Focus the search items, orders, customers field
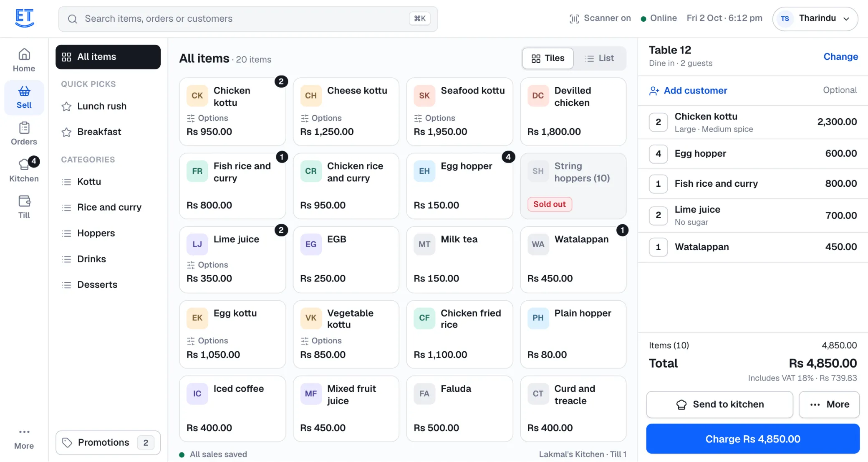Viewport: 868px width, 462px height. (248, 19)
